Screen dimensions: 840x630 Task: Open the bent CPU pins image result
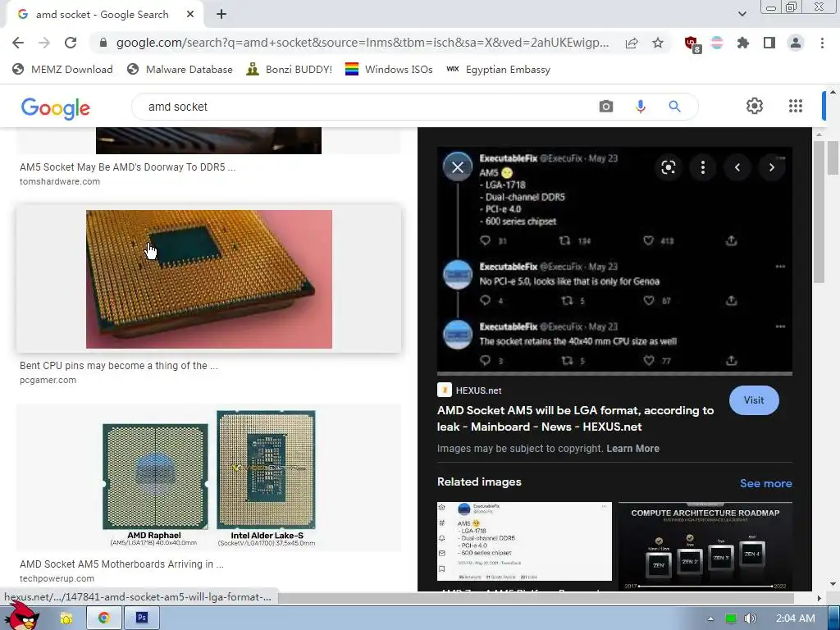[x=209, y=279]
